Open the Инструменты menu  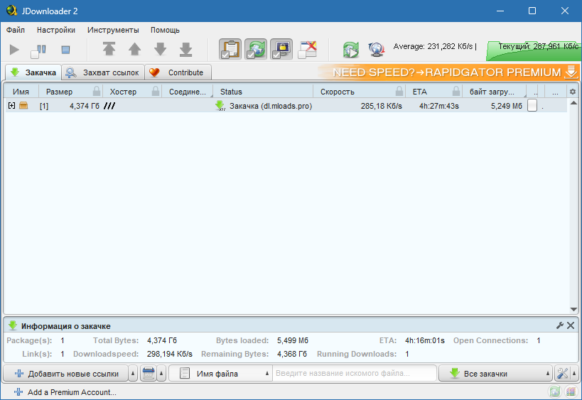(x=113, y=30)
